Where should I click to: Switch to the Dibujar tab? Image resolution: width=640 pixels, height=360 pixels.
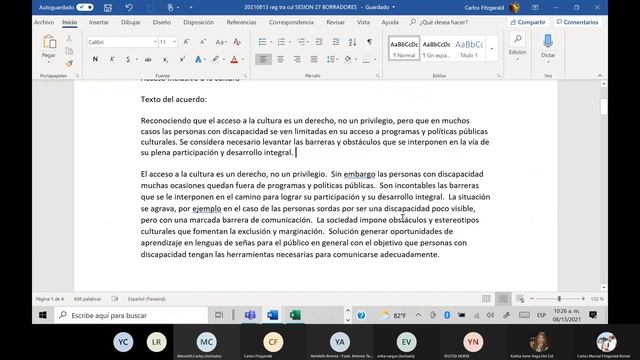click(131, 22)
